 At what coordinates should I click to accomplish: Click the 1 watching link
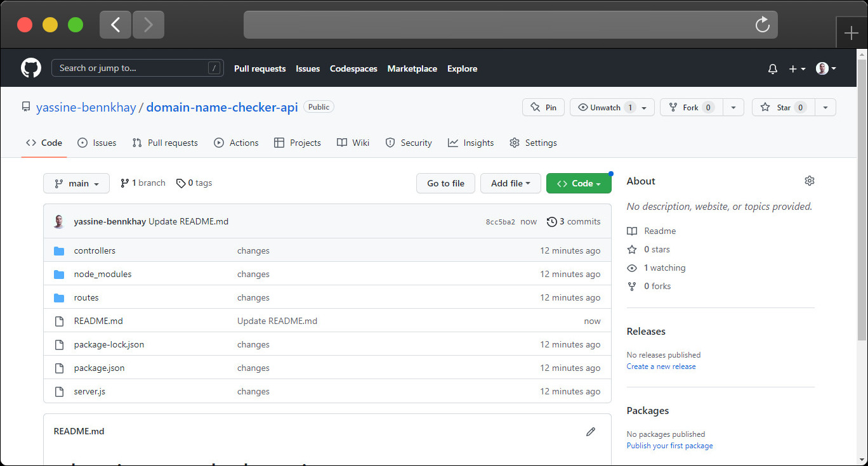pos(657,268)
